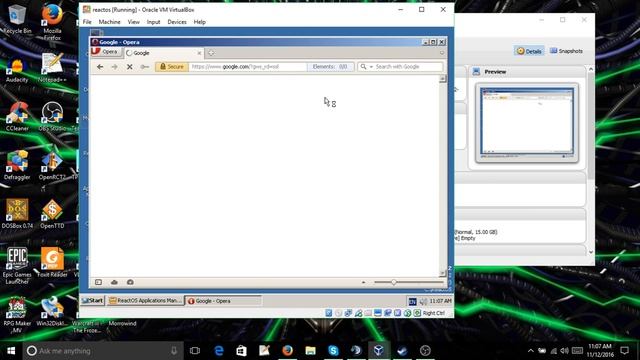
Task: Click the Snapshots button in VirtualBox Manager
Action: point(566,51)
